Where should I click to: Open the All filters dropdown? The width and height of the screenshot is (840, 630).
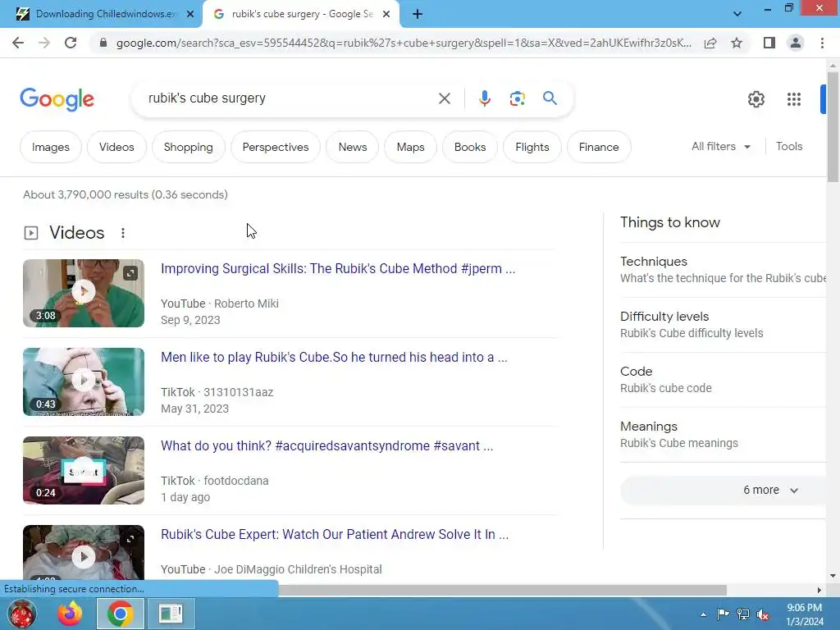click(x=721, y=146)
